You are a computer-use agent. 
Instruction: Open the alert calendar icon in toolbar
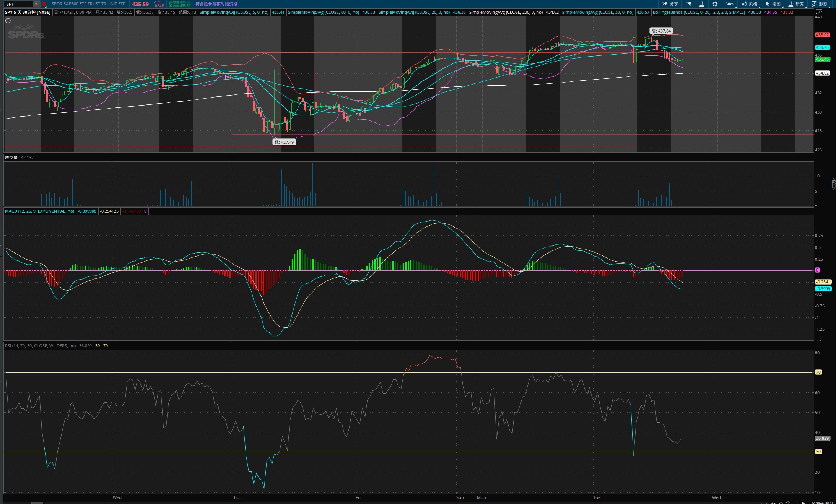tap(688, 4)
